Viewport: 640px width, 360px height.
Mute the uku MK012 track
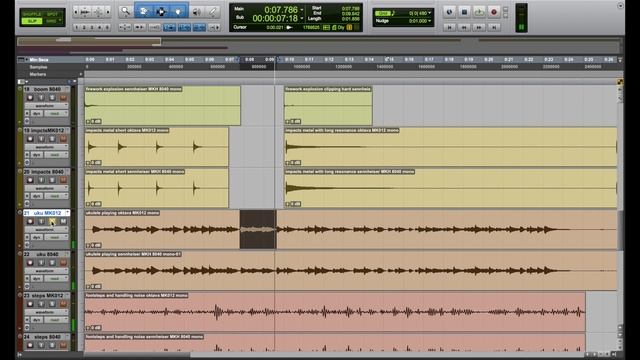[x=63, y=221]
